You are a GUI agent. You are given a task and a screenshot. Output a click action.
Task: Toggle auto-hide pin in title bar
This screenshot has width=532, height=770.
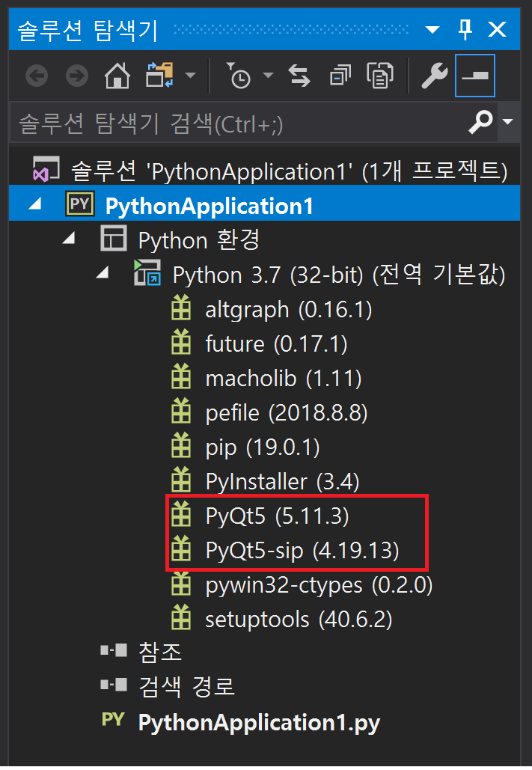coord(465,29)
